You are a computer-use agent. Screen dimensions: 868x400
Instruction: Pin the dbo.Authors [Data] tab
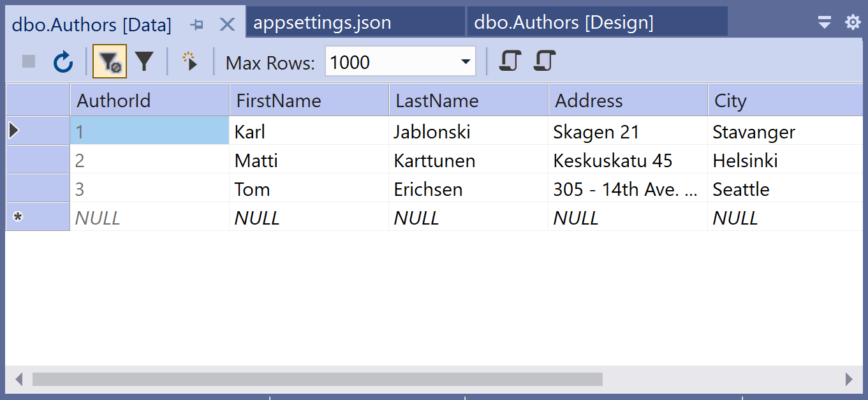[x=198, y=25]
